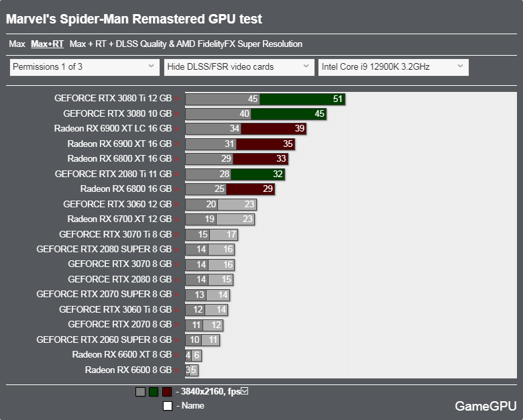Remove Radeon RX 6800 16 GB using red X

[x=177, y=189]
